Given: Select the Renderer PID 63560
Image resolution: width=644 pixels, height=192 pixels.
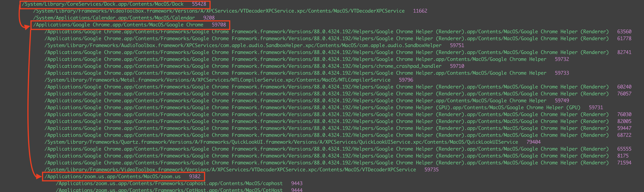Looking at the screenshot, I should click(x=624, y=32).
